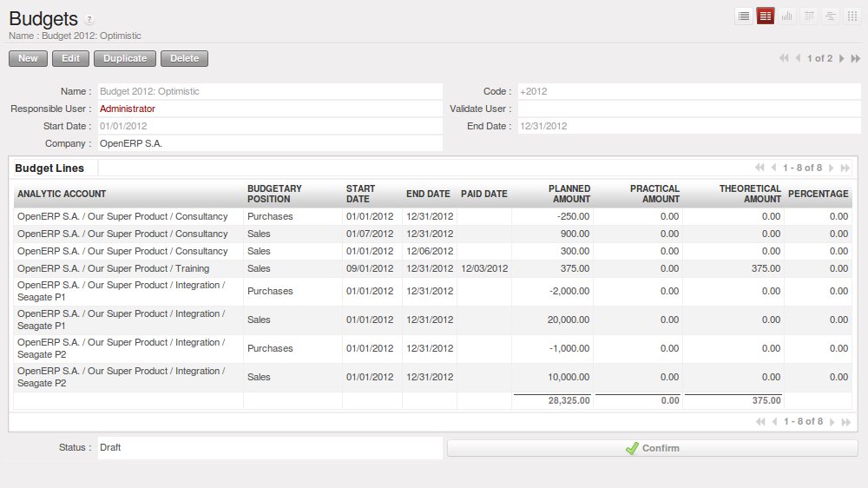Last page arrow in Budget Lines header pager
The width and height of the screenshot is (868, 488).
tap(845, 168)
